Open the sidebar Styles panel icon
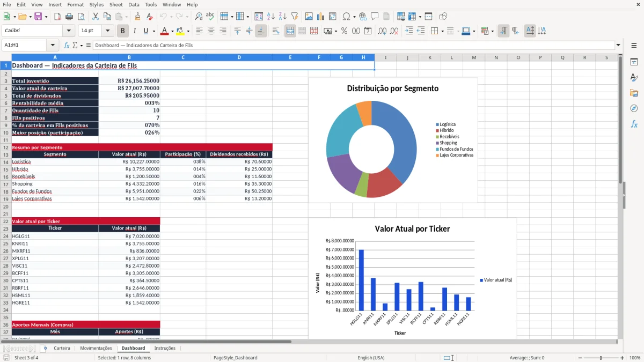Viewport: 644px width, 362px height. 634,78
